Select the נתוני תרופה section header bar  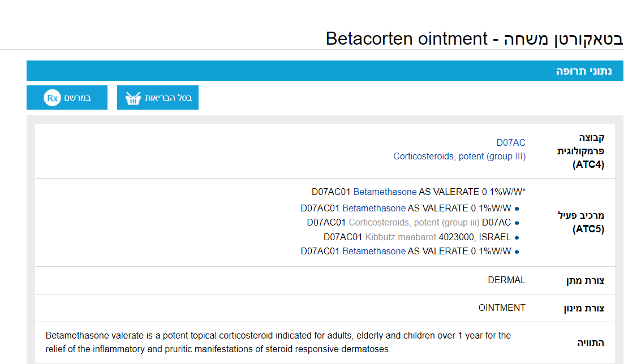[x=325, y=71]
